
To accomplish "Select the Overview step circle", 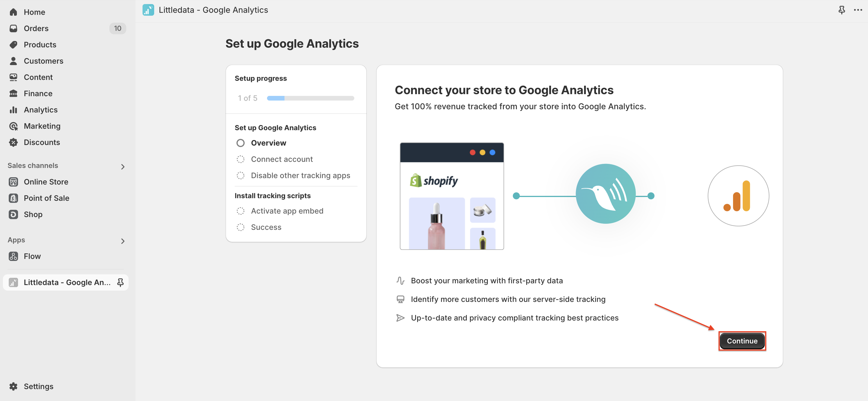I will point(240,143).
